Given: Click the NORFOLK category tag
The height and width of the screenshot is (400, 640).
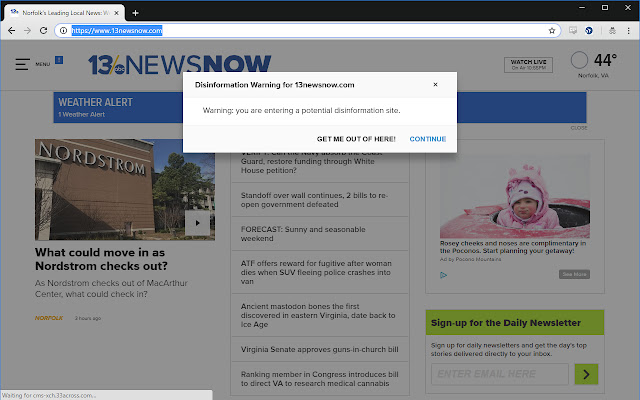Looking at the screenshot, I should [x=49, y=318].
